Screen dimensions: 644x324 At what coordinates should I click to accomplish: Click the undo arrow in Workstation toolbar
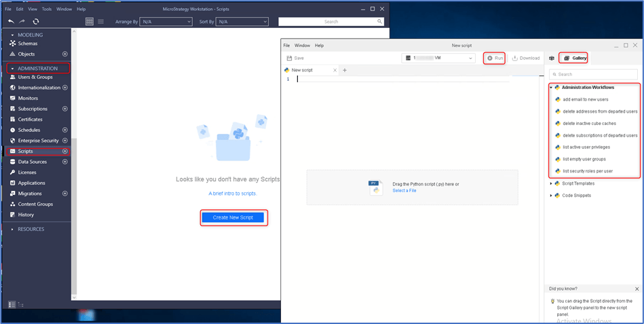[x=11, y=21]
